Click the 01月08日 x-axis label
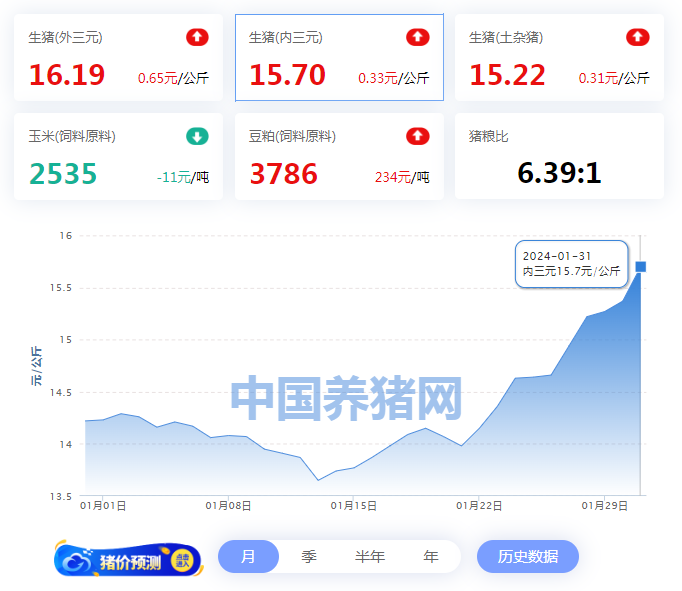The height and width of the screenshot is (591, 682). 228,506
